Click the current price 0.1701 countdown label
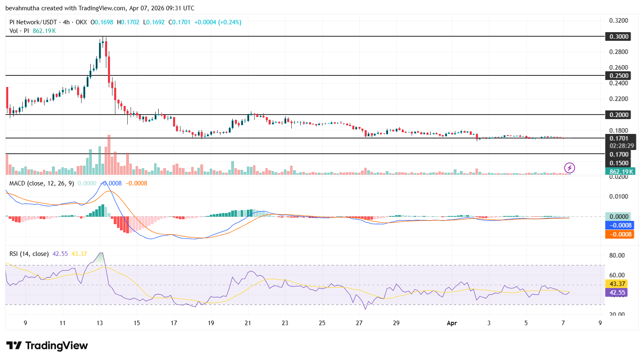This screenshot has height=361, width=644. pos(620,142)
